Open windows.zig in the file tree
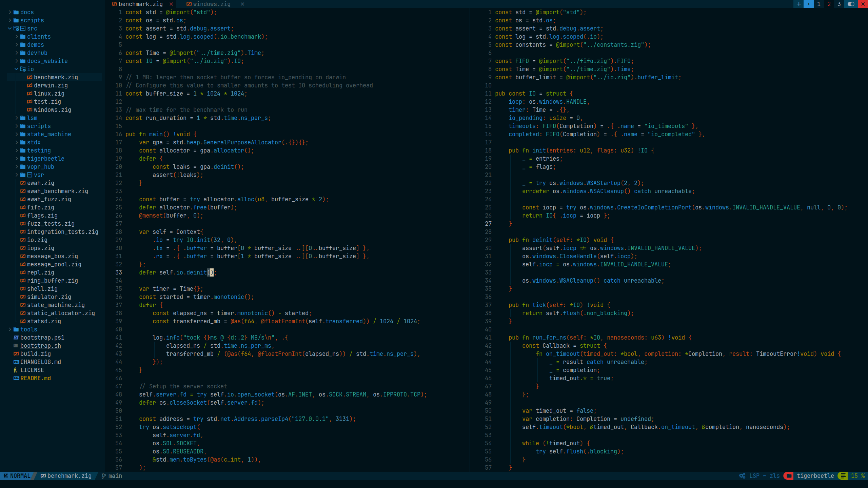Viewport: 868px width, 488px height. click(53, 110)
